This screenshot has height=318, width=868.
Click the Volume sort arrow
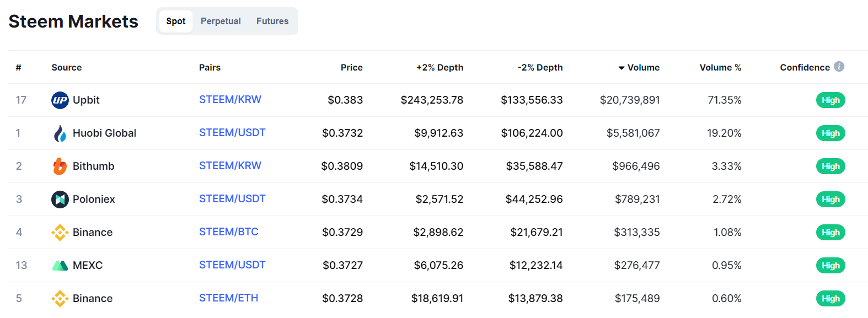[x=621, y=68]
